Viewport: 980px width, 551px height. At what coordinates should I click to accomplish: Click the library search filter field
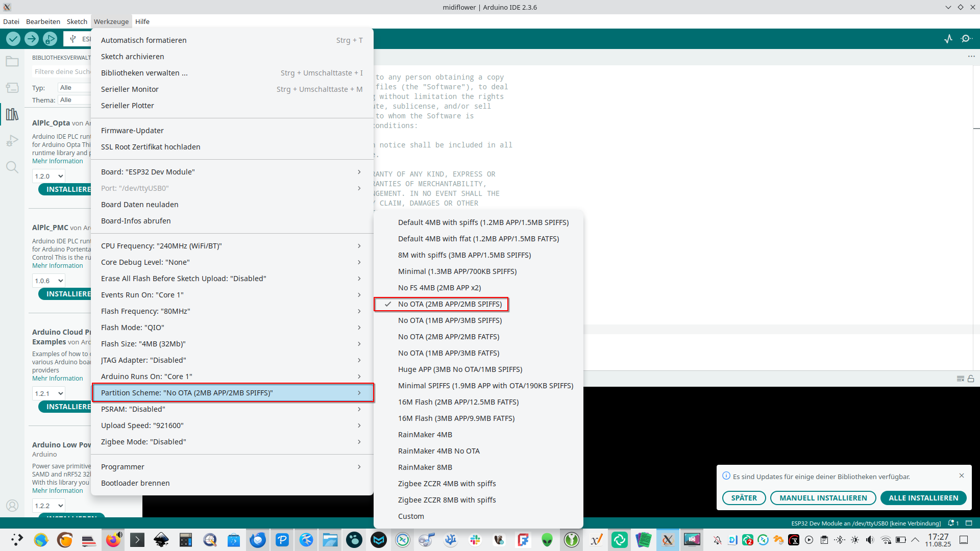click(61, 72)
